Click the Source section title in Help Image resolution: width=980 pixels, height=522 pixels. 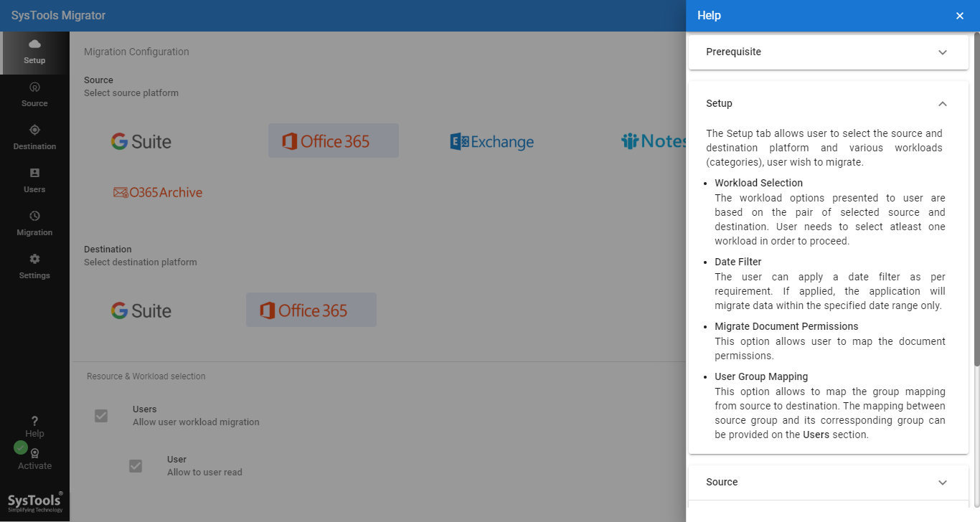(722, 483)
